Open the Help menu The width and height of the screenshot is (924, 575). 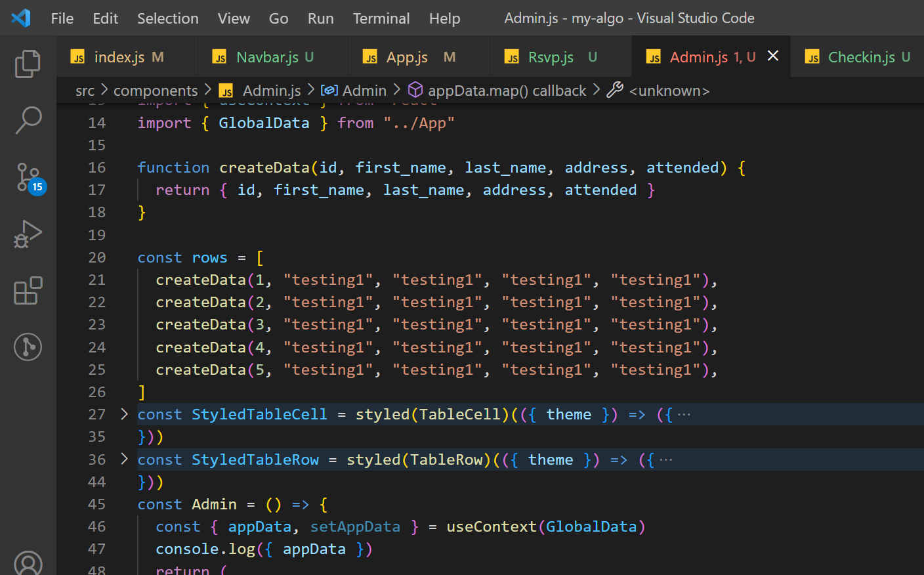445,18
